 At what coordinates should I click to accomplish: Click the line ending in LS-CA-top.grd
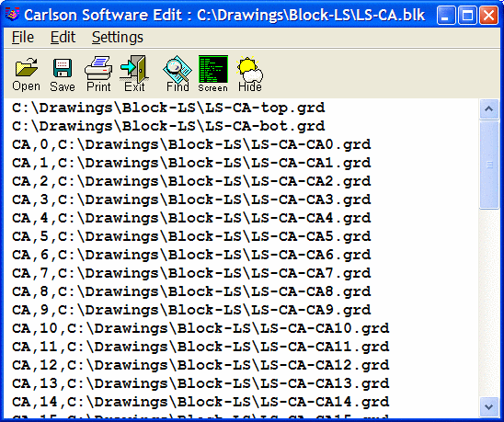click(168, 108)
